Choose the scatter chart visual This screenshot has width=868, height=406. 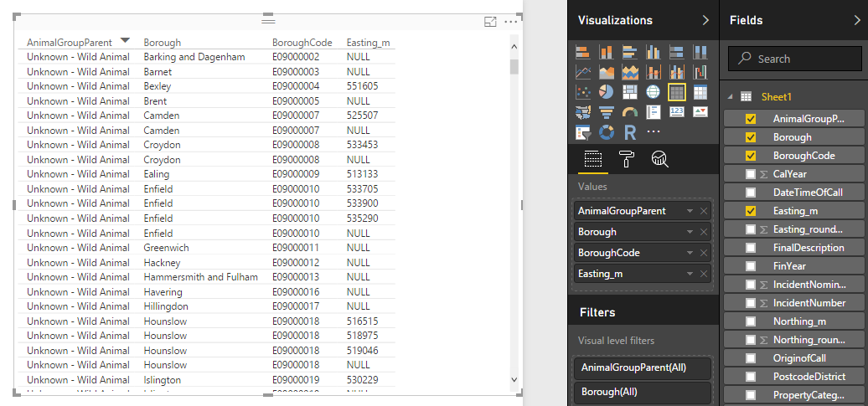click(583, 92)
